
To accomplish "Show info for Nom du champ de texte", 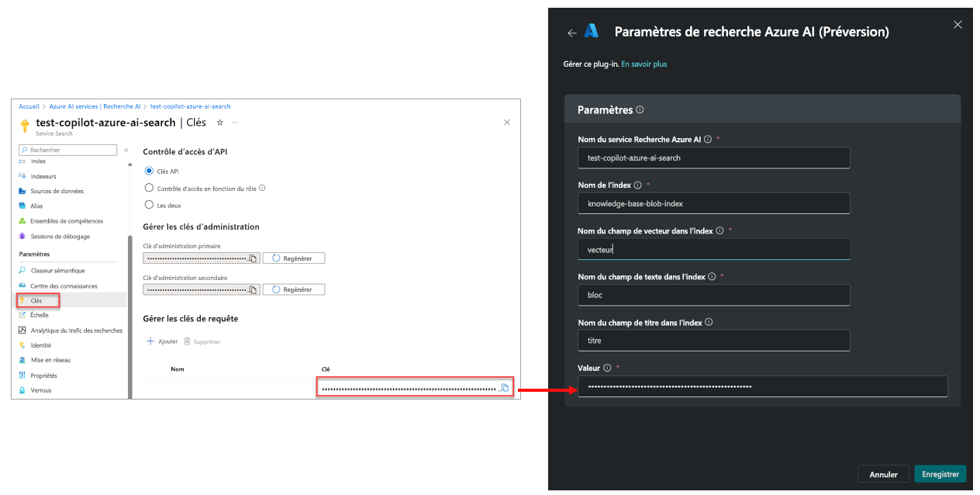I will 713,276.
